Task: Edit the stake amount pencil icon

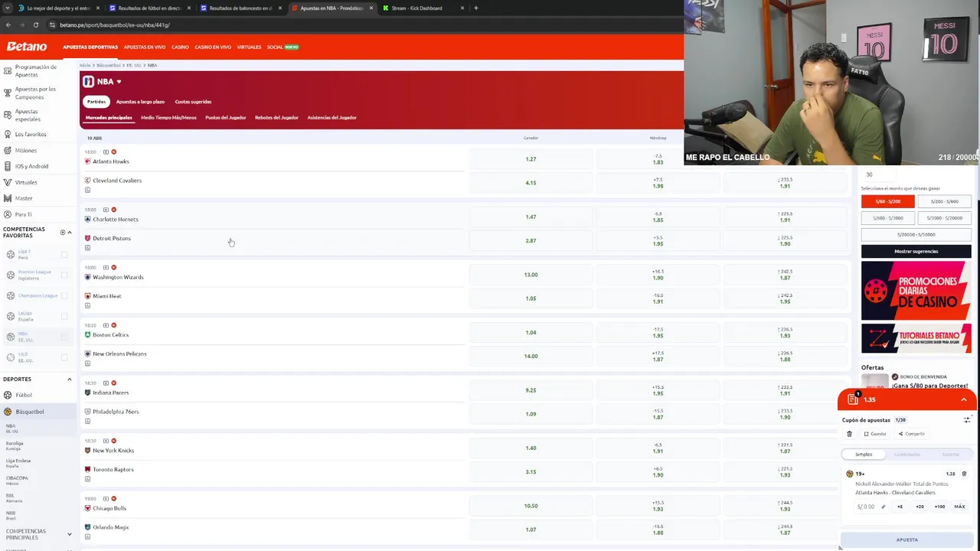Action: 883,507
